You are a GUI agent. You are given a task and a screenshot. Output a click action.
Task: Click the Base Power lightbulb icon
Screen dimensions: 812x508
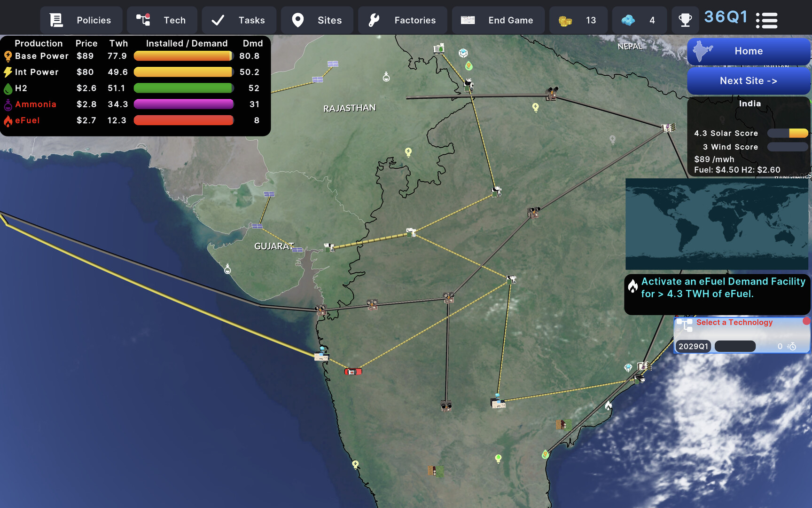point(8,56)
